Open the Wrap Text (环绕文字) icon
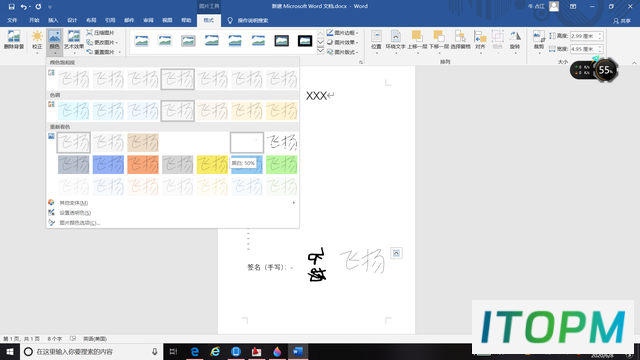Screen dimensions: 640x360 pos(396,40)
